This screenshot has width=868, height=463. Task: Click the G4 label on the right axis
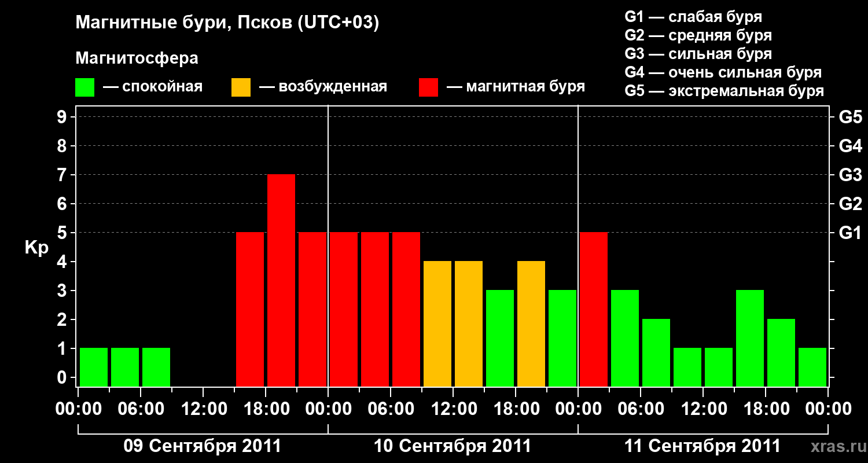click(850, 146)
